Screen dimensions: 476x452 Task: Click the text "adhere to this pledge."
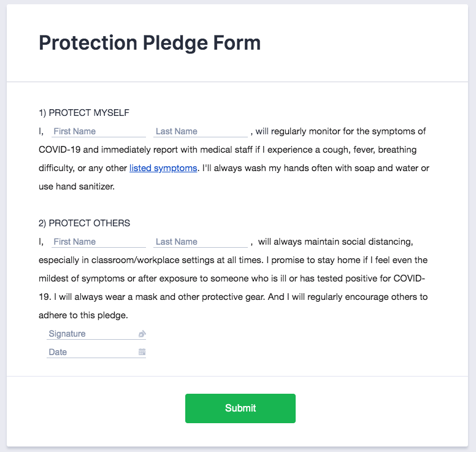(83, 315)
